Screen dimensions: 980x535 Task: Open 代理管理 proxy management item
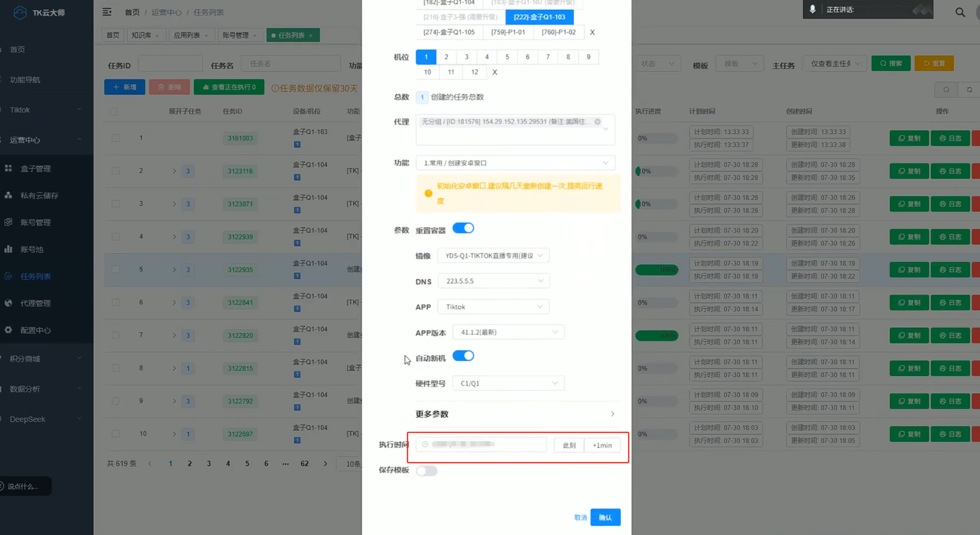coord(36,303)
